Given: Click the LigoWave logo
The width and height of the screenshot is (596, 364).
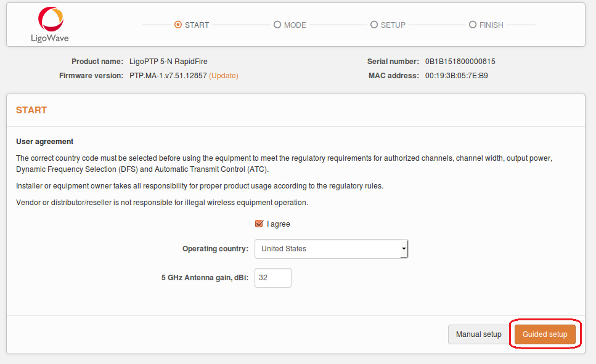Looking at the screenshot, I should tap(50, 24).
